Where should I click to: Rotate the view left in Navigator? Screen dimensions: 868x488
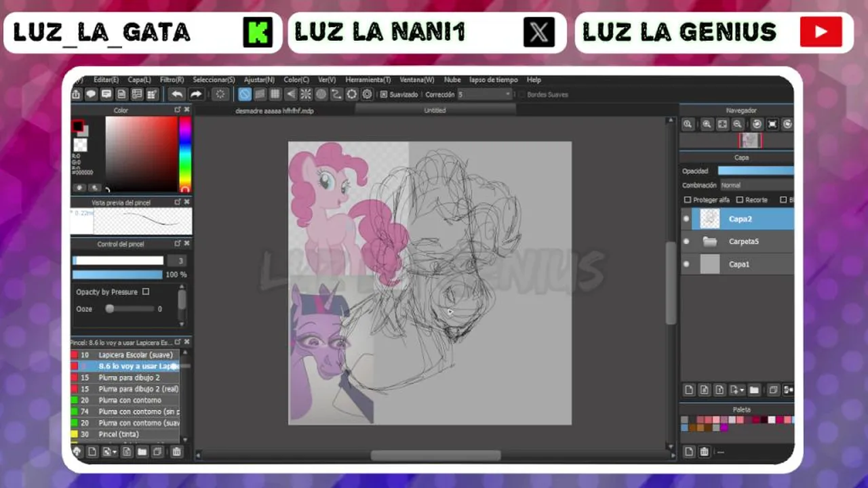tap(757, 124)
